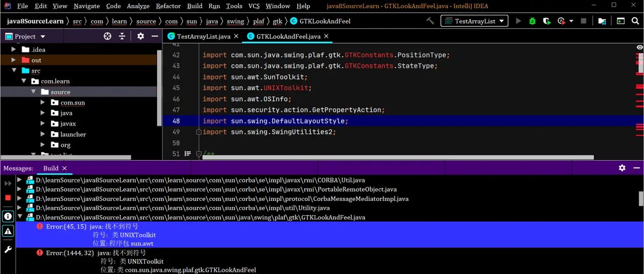Select the org package in the tree

coord(66,145)
